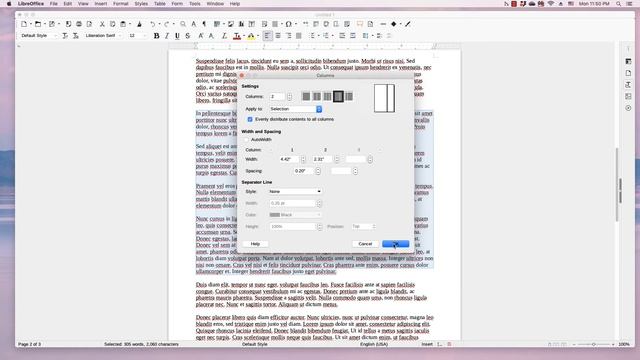The image size is (640, 360).
Task: Open sidebar Navigator compass icon
Action: (x=628, y=108)
